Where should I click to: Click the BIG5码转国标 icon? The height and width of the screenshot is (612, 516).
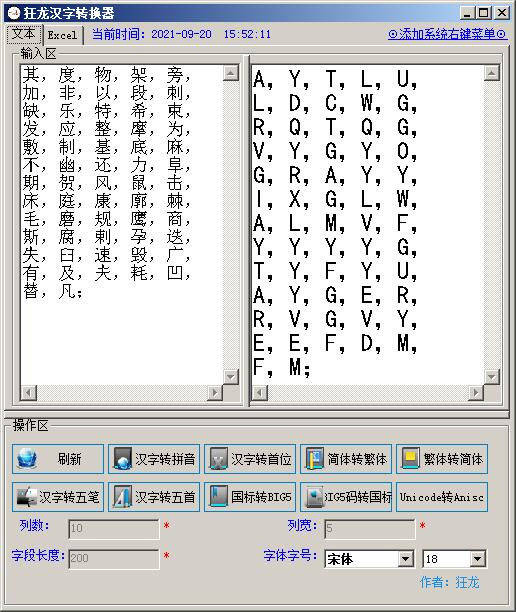[x=314, y=497]
